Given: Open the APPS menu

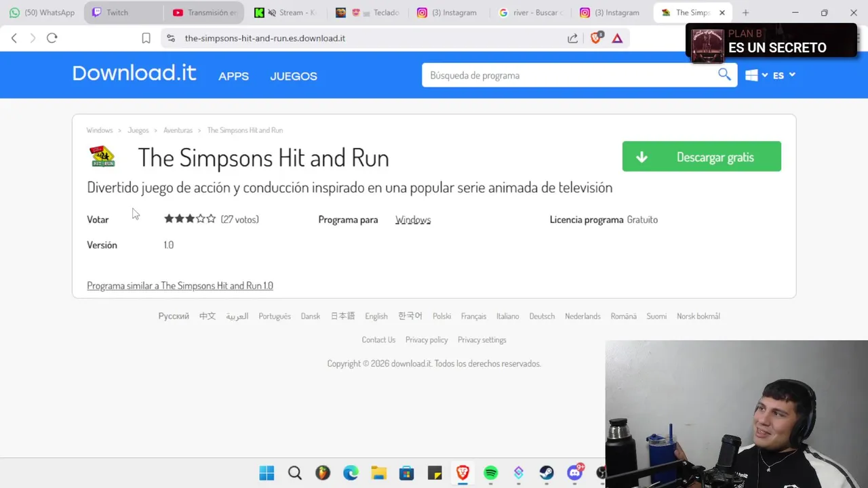Looking at the screenshot, I should (x=233, y=76).
